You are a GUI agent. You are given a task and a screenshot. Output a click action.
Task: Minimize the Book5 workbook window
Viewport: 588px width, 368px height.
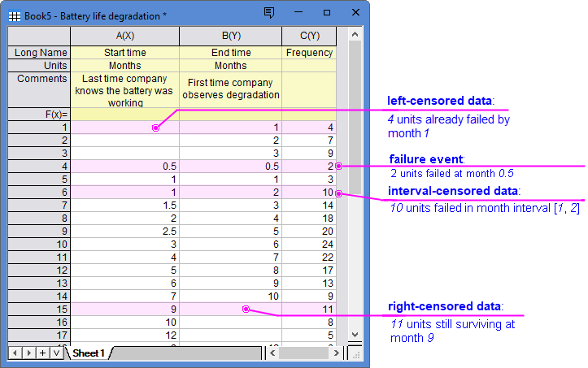point(298,12)
